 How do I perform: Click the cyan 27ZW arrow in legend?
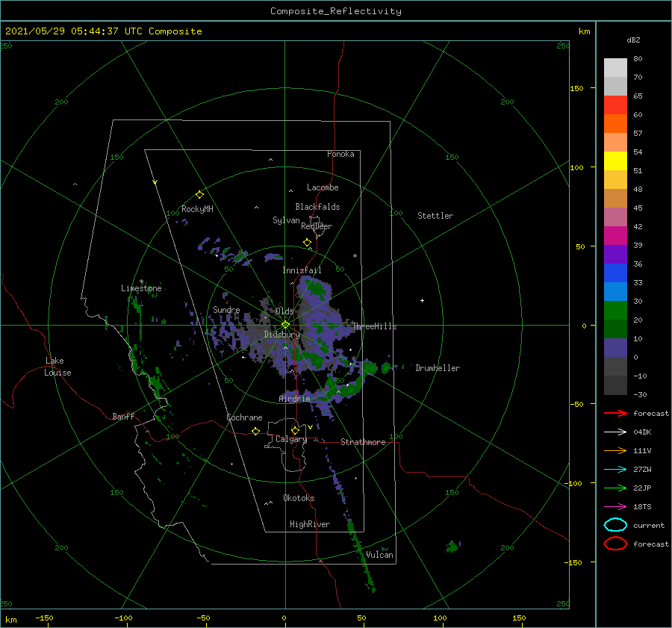(x=615, y=470)
